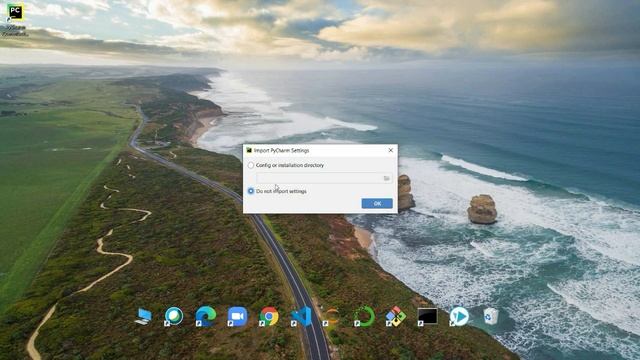Open folder browse icon in path field
Screen dimensions: 640x360
point(387,178)
